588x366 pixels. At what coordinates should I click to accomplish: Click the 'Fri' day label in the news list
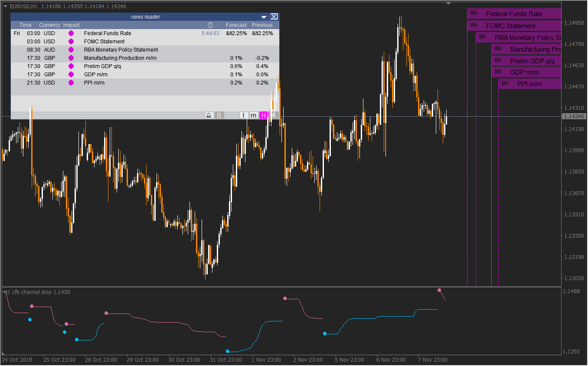(x=17, y=33)
